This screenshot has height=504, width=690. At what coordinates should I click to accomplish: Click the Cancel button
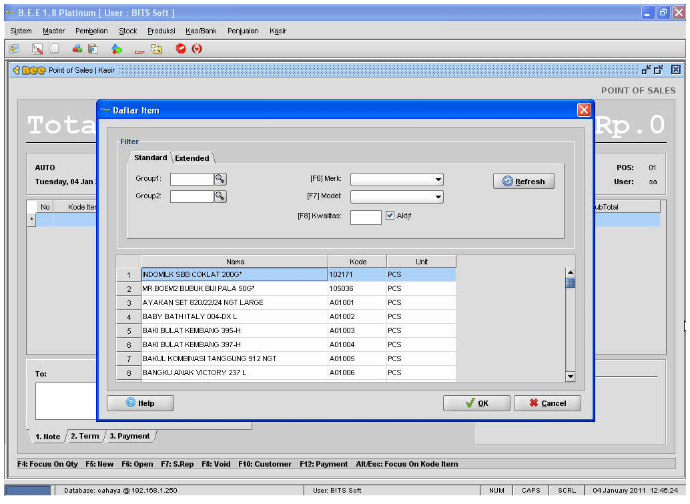click(x=547, y=403)
